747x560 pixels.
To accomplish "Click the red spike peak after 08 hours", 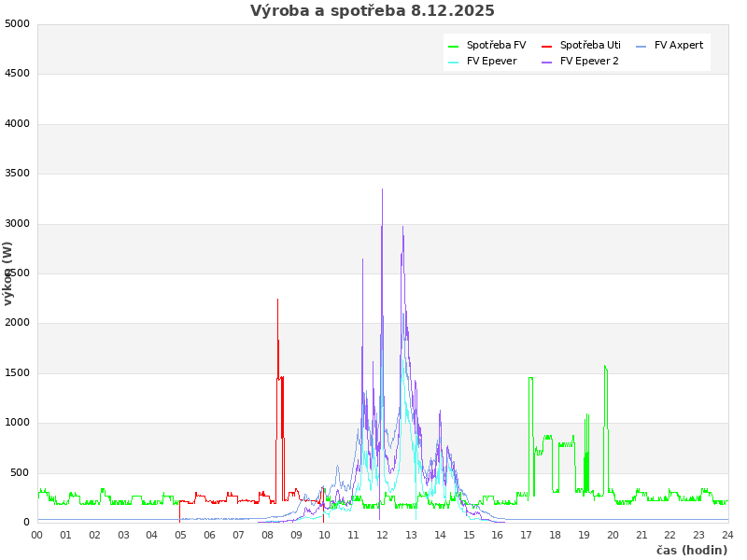I will click(277, 301).
